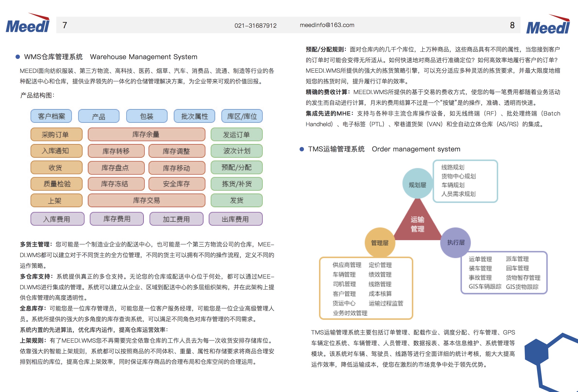The width and height of the screenshot is (578, 392).
Task: Select the 包装 box
Action: pos(147,116)
